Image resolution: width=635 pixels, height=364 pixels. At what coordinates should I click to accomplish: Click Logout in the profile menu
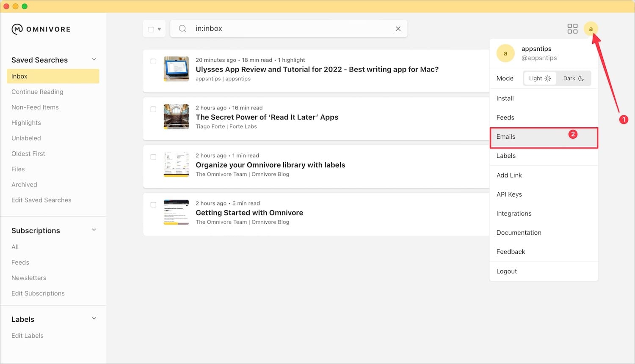click(x=544, y=271)
